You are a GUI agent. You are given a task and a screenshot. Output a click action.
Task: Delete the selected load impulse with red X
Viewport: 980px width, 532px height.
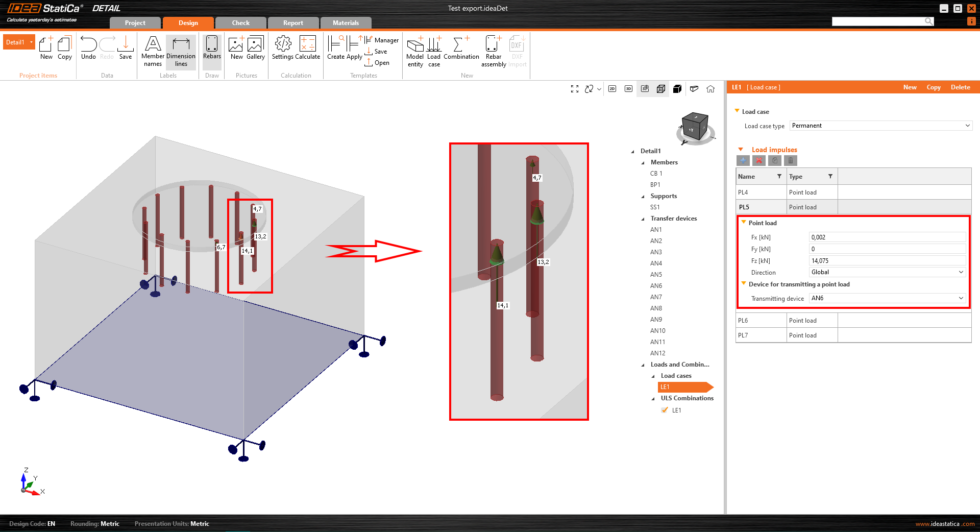(x=759, y=161)
